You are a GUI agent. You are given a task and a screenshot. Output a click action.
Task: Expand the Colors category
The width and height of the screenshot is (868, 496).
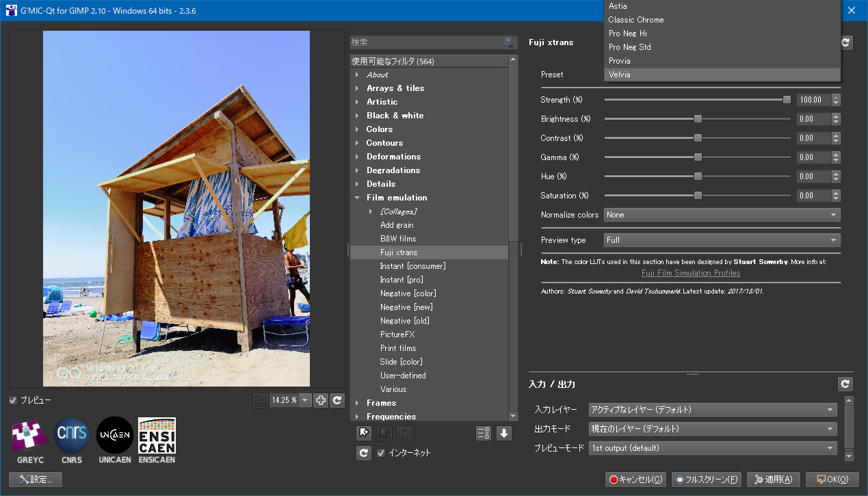click(x=358, y=129)
